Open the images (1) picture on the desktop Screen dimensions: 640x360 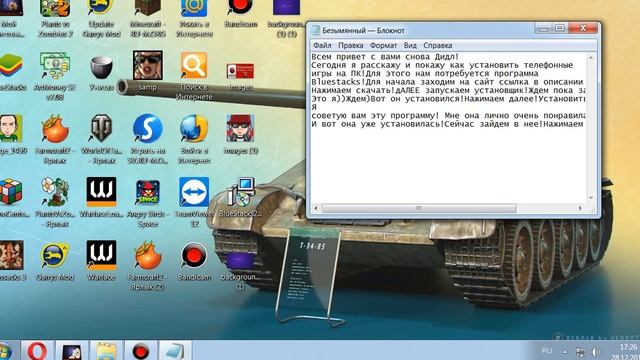click(x=240, y=129)
